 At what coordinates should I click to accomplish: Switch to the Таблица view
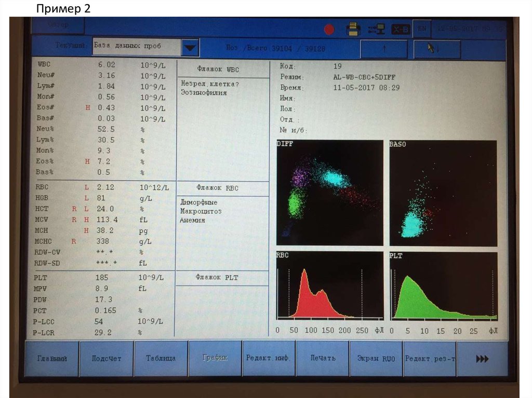161,359
